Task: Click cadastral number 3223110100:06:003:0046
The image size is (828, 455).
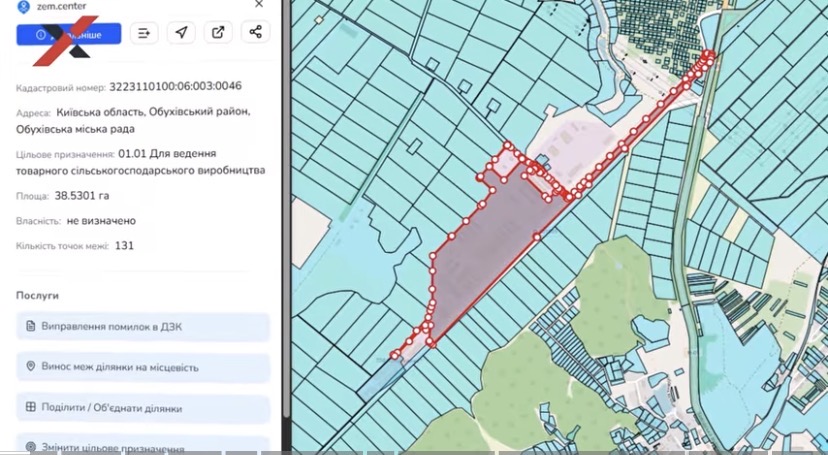Action: coord(175,86)
